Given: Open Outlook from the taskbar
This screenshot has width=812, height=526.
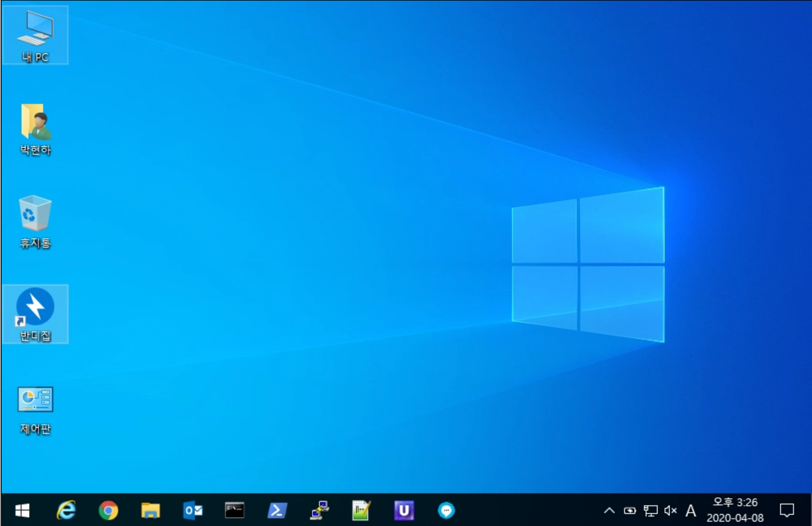Looking at the screenshot, I should [x=193, y=510].
